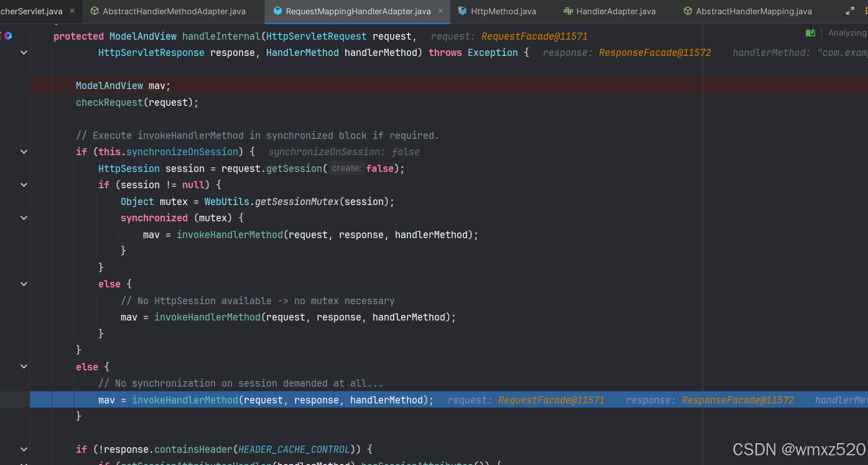Click the inline hint 'synchronizeOnSession: false'
Image resolution: width=868 pixels, height=465 pixels.
point(344,152)
